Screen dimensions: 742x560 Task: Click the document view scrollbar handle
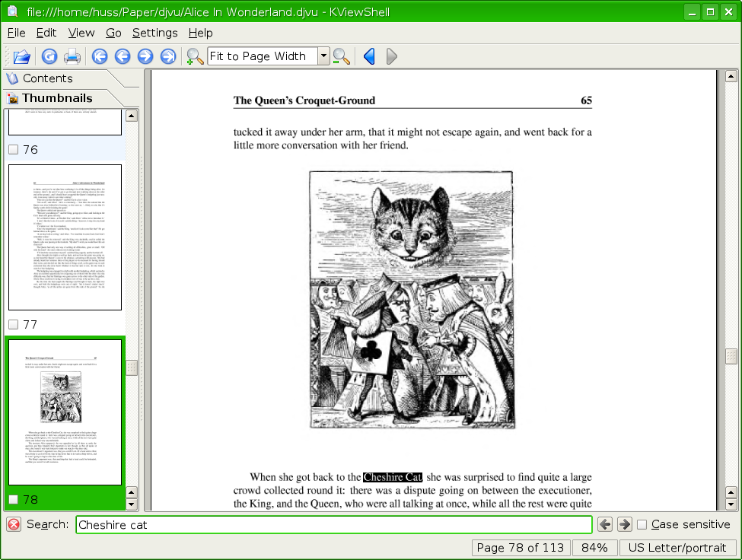(731, 356)
